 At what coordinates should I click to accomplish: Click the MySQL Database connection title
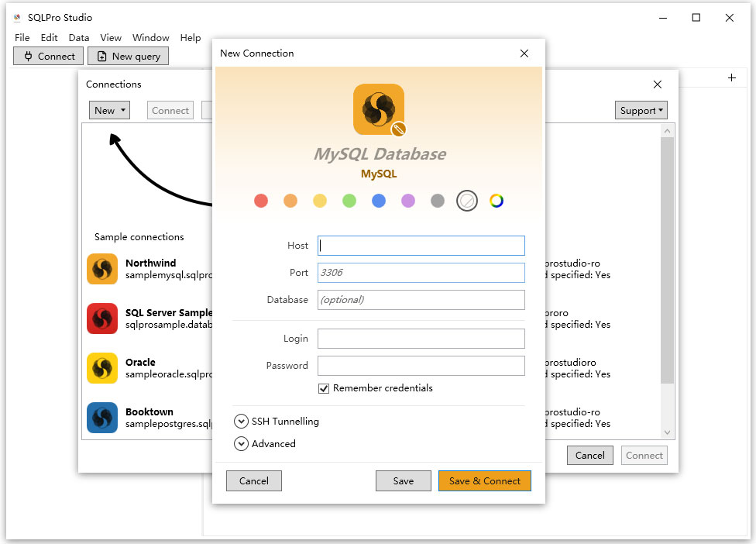coord(380,154)
